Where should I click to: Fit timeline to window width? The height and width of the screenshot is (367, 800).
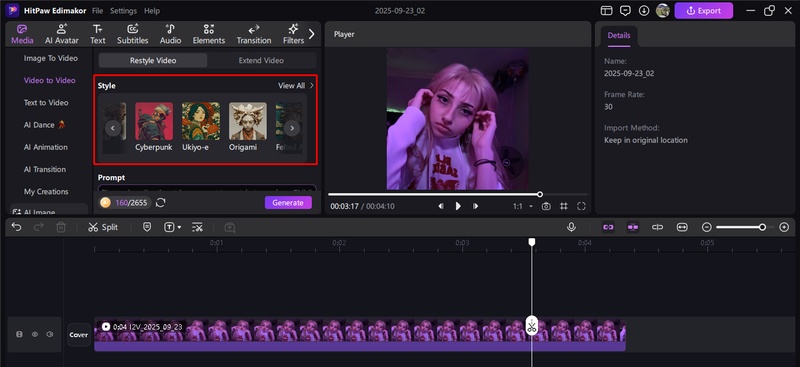click(x=682, y=227)
